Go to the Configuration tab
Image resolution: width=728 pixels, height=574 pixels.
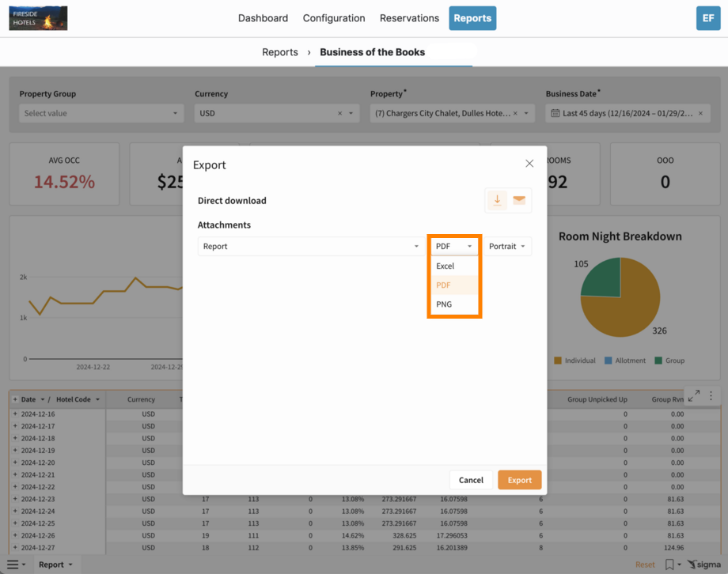[x=334, y=18]
